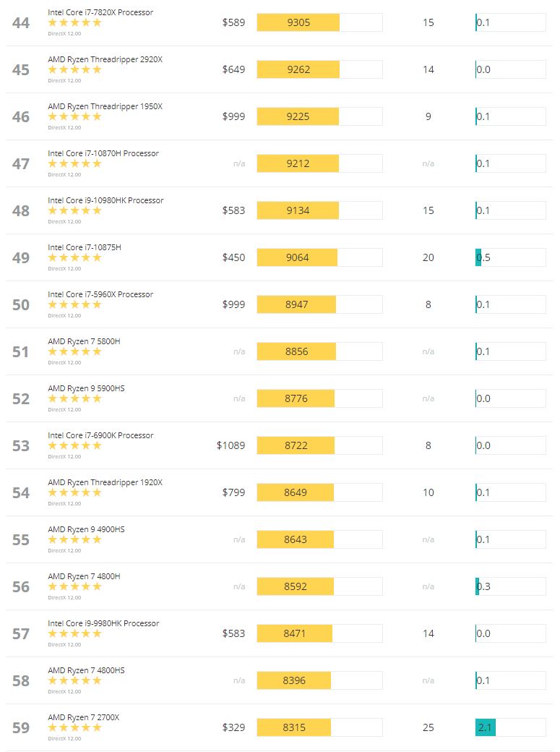This screenshot has height=752, width=560.
Task: Open the AMD Ryzen 7 5800H page
Action: [x=84, y=341]
